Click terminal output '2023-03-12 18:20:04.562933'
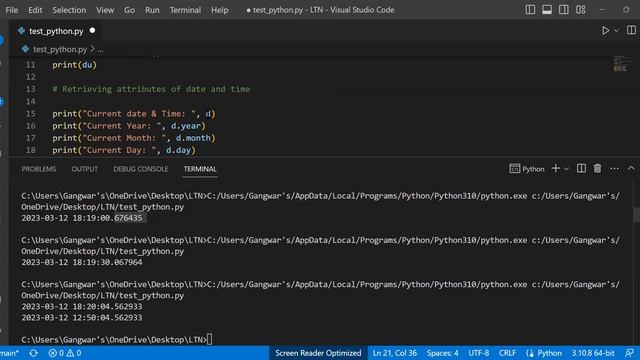 tap(82, 307)
